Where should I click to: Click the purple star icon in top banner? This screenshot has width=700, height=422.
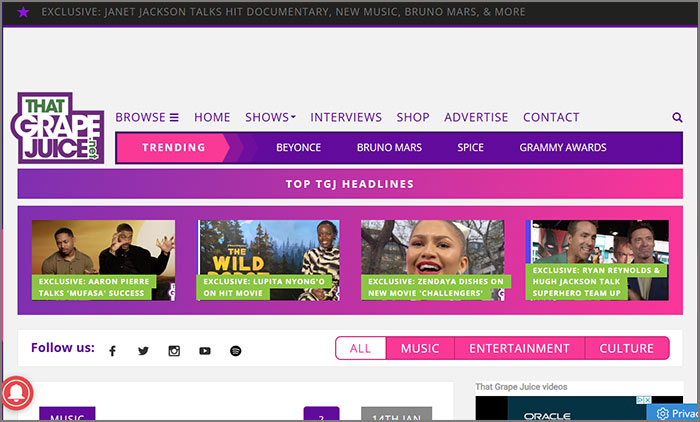pyautogui.click(x=23, y=12)
